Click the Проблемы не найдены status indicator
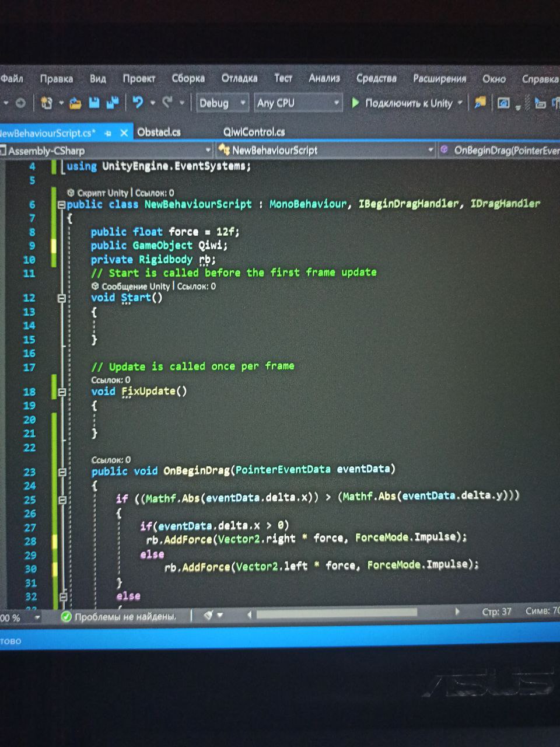560x747 pixels. [118, 616]
